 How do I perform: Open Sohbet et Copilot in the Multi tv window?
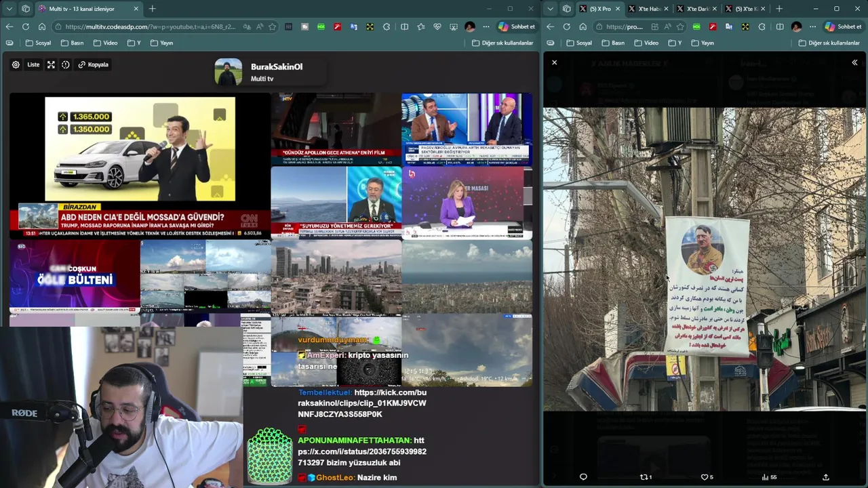(516, 26)
